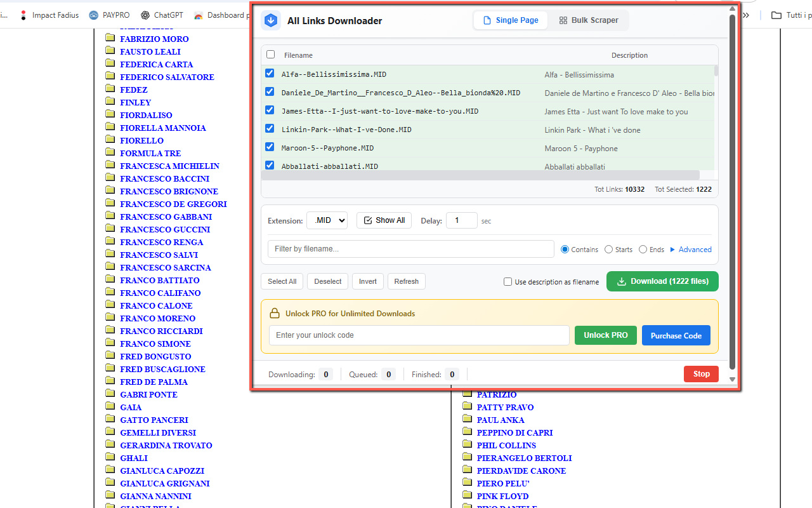812x508 pixels.
Task: Uncheck the Maroon-5--Payphone.MID file checkbox
Action: (x=270, y=147)
